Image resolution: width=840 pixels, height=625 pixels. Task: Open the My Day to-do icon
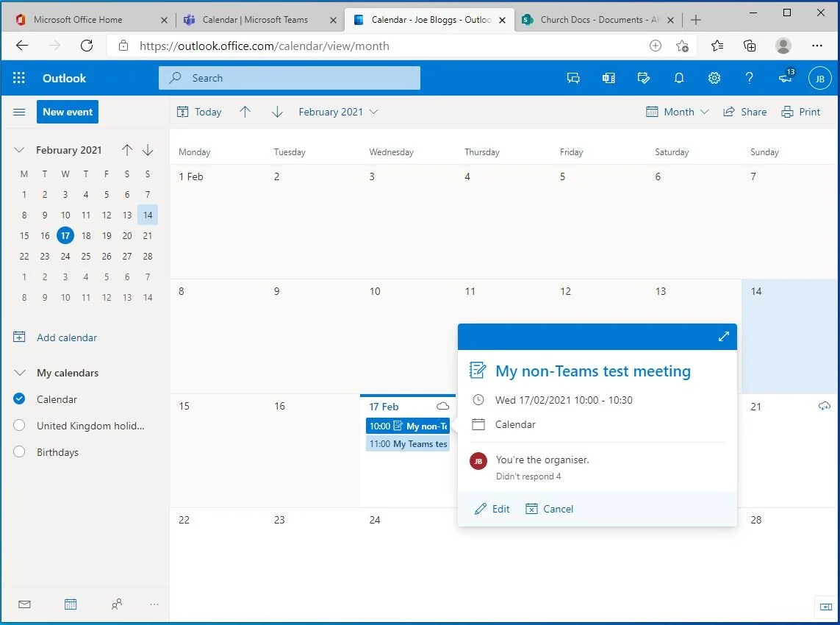pos(643,78)
